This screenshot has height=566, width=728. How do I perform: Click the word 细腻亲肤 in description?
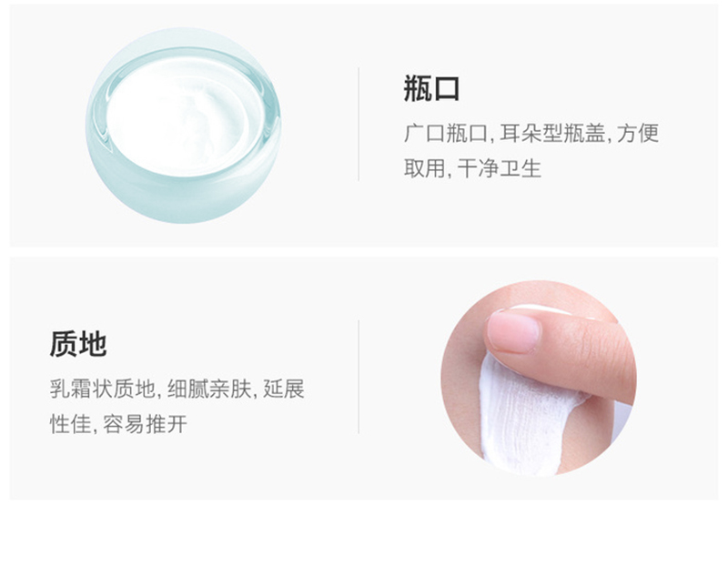tap(209, 389)
